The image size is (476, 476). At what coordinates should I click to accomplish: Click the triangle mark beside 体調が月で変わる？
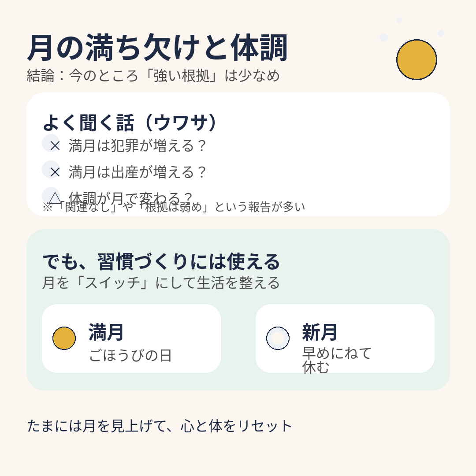point(55,197)
